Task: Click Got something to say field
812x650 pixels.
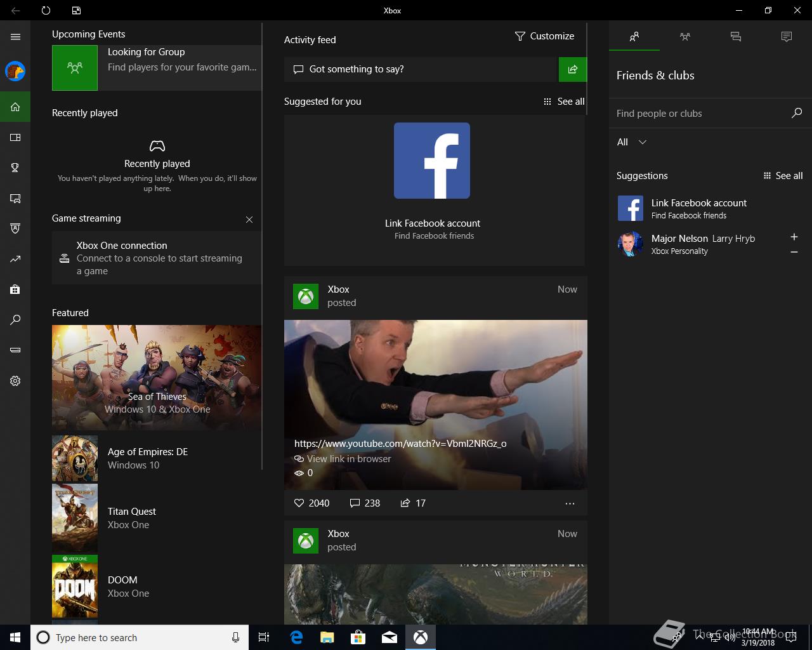Action: pos(420,69)
